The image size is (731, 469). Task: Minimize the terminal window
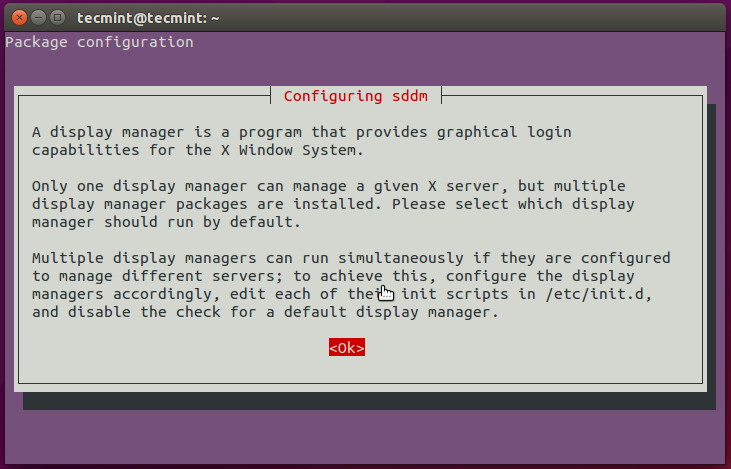tap(36, 17)
